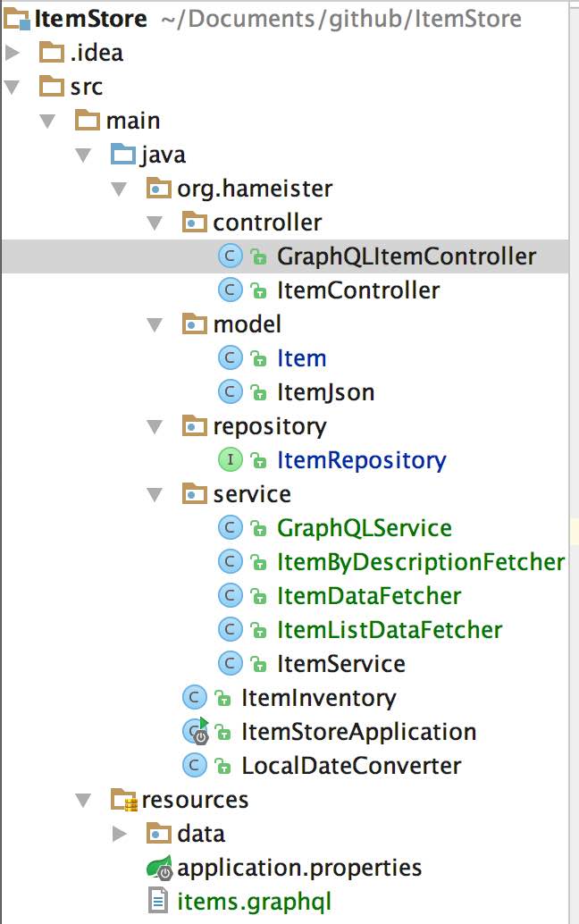Click the java source root folder icon
The width and height of the screenshot is (579, 924).
click(122, 155)
